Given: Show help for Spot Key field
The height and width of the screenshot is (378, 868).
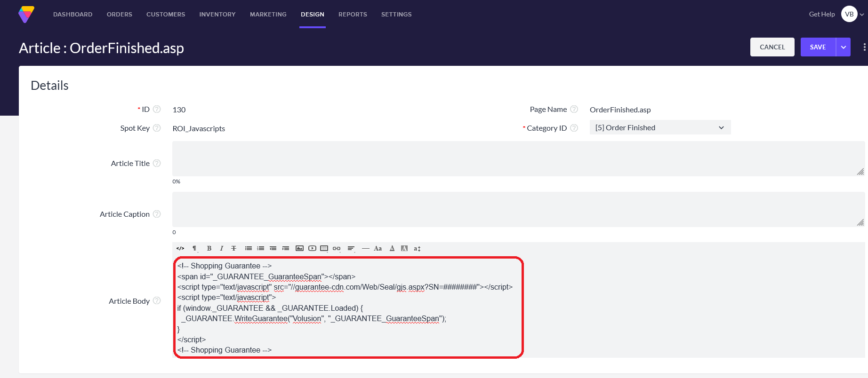Looking at the screenshot, I should click(x=157, y=128).
